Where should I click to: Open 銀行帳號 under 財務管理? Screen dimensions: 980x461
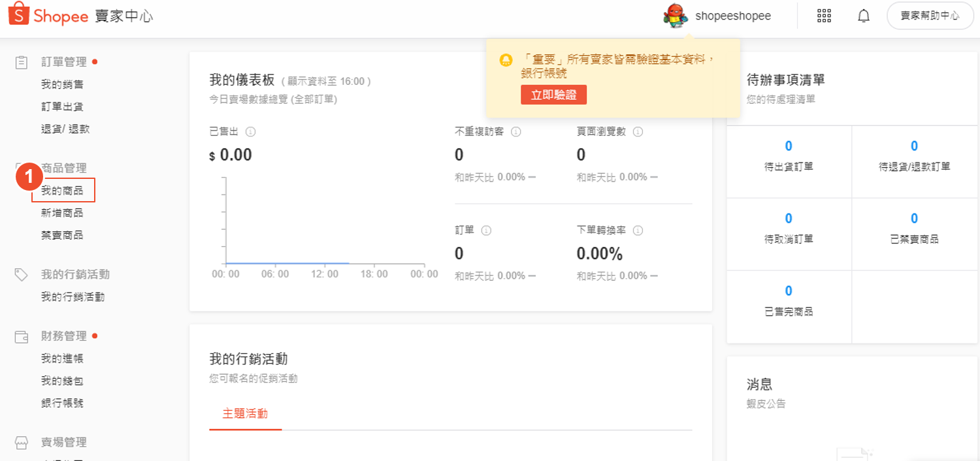tap(62, 403)
